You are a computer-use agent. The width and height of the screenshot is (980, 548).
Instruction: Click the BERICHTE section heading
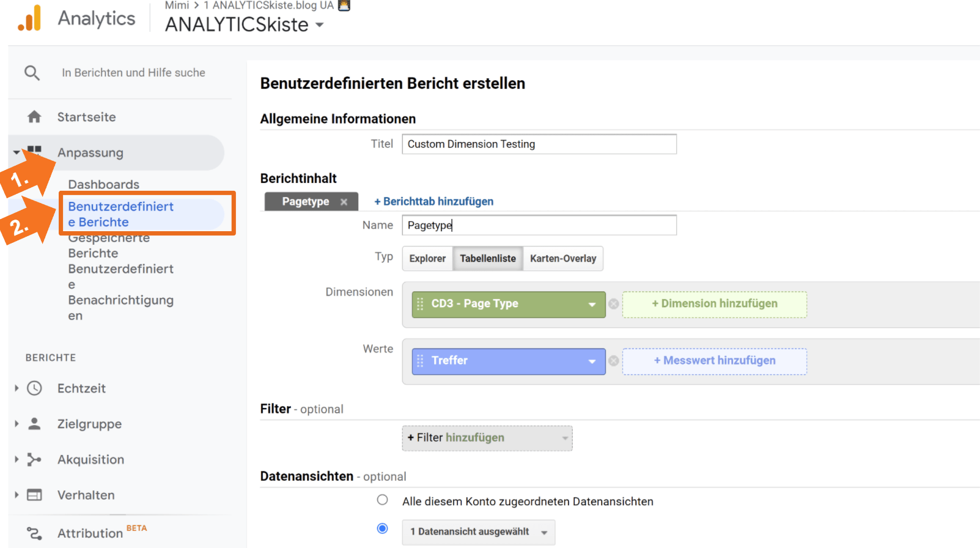(x=51, y=358)
